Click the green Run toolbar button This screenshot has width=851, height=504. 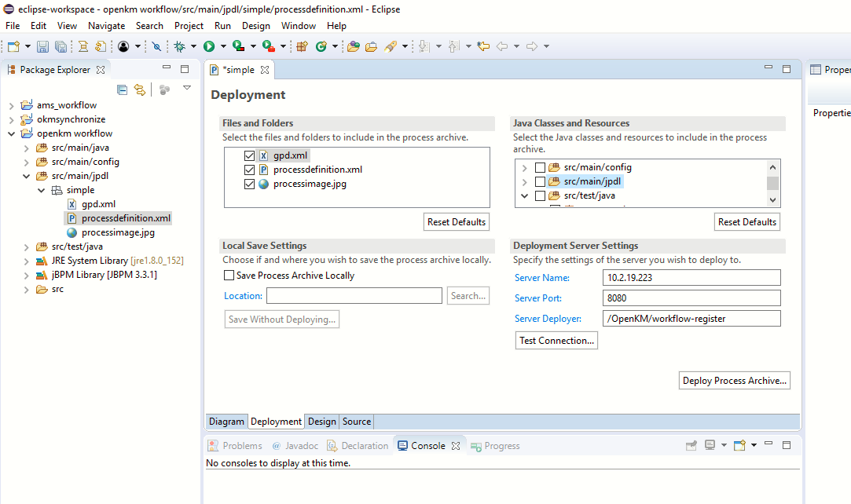tap(209, 47)
